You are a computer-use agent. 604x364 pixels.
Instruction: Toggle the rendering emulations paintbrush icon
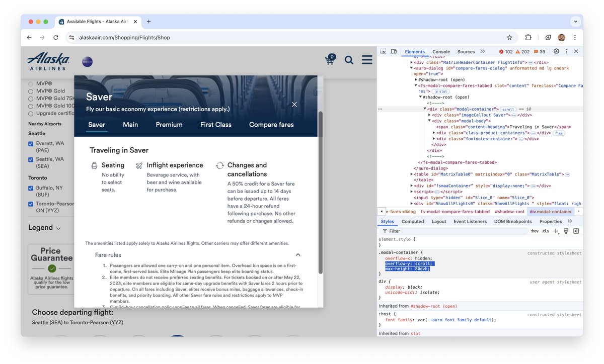coord(566,231)
